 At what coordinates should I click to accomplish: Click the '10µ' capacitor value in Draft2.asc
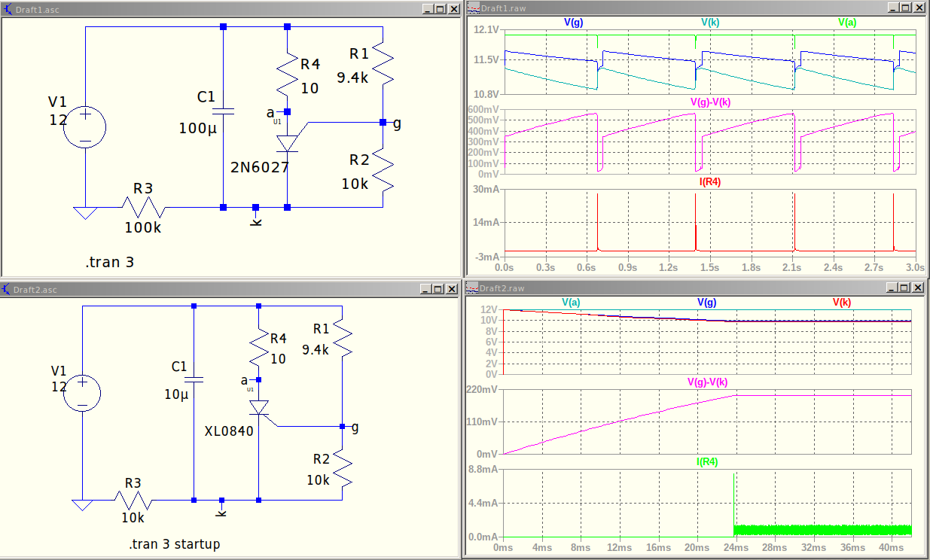click(x=177, y=394)
